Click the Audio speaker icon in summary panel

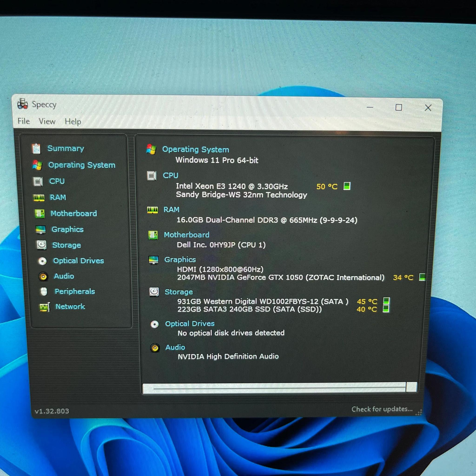tap(155, 348)
